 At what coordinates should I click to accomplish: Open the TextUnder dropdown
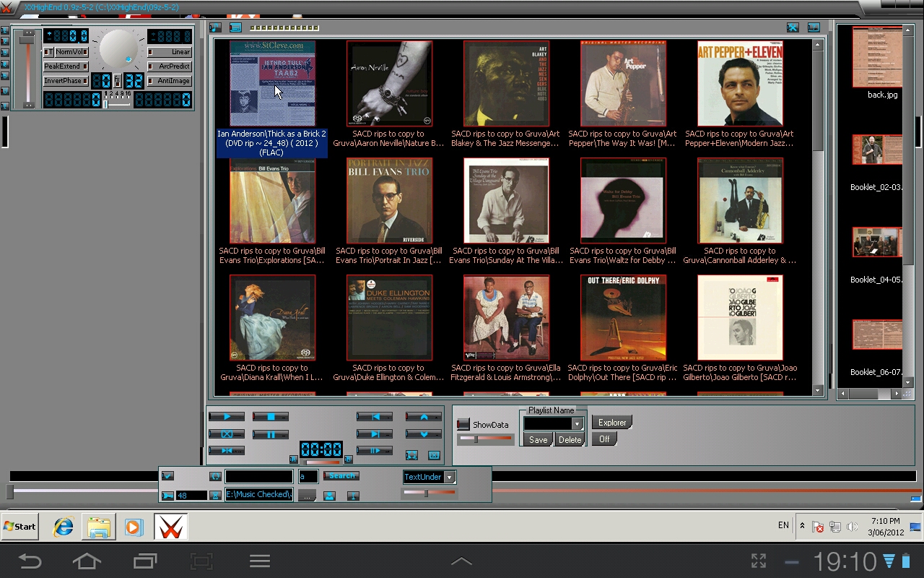[449, 477]
